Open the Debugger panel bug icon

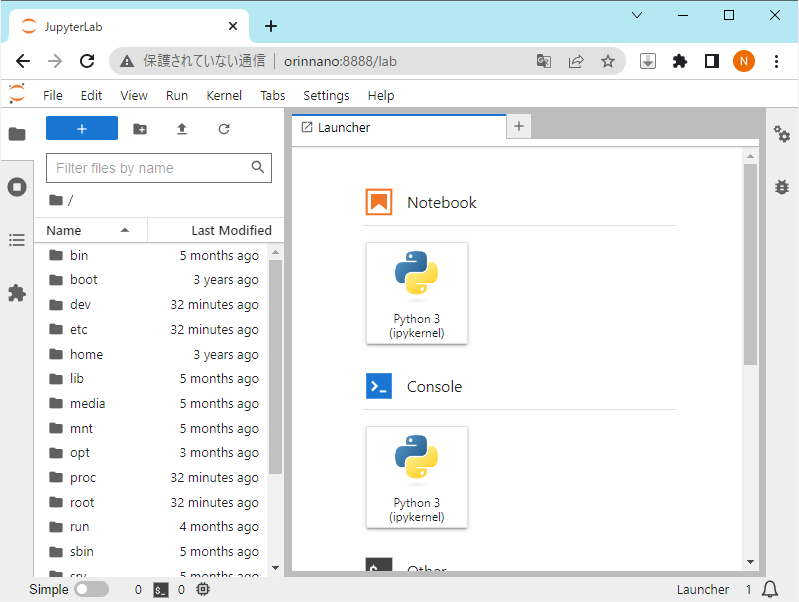[782, 187]
